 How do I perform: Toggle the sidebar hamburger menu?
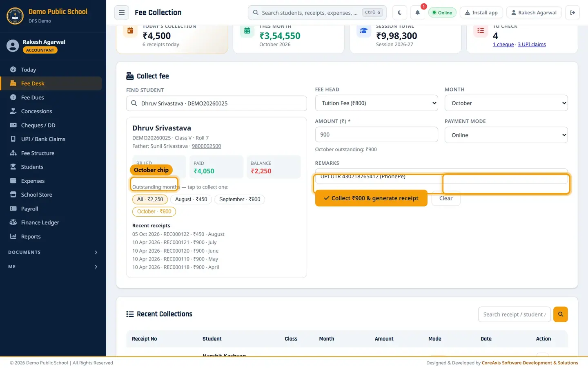click(x=122, y=13)
